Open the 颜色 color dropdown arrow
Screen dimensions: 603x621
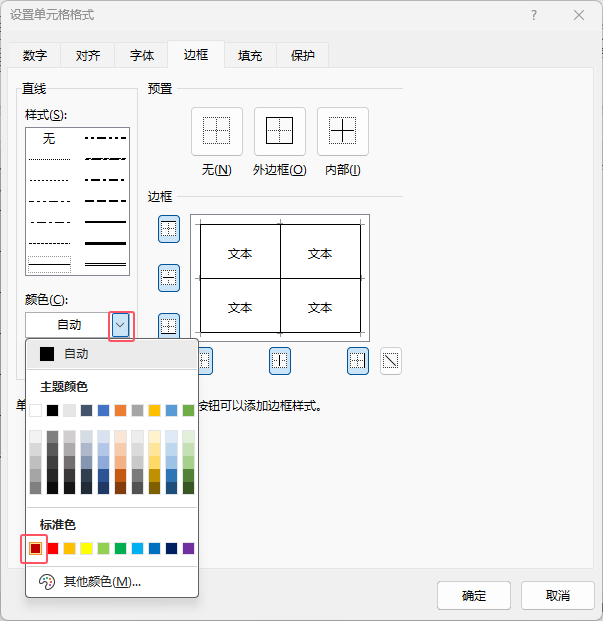pos(120,325)
